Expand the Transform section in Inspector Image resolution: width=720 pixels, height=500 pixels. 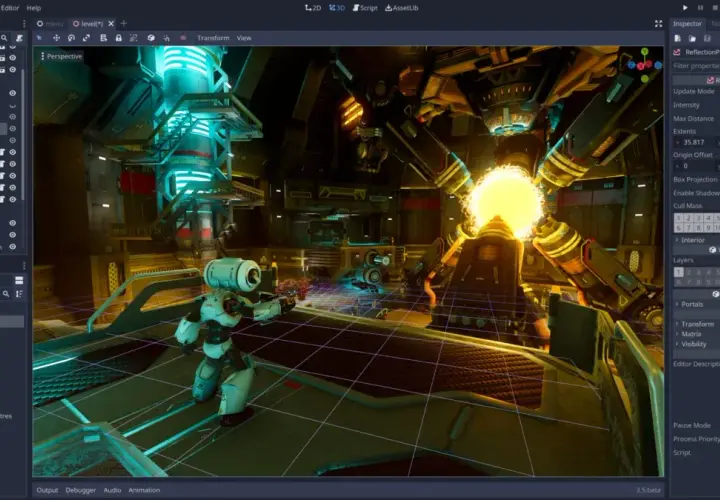(695, 324)
